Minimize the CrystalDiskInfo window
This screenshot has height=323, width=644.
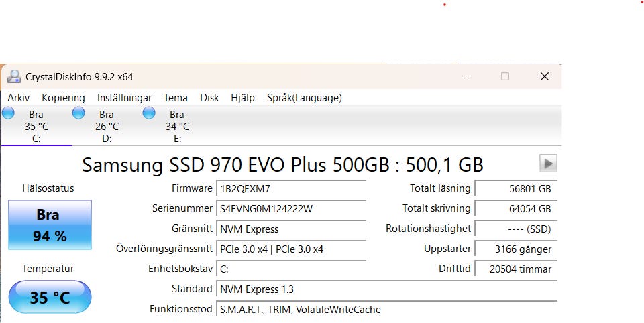point(466,76)
